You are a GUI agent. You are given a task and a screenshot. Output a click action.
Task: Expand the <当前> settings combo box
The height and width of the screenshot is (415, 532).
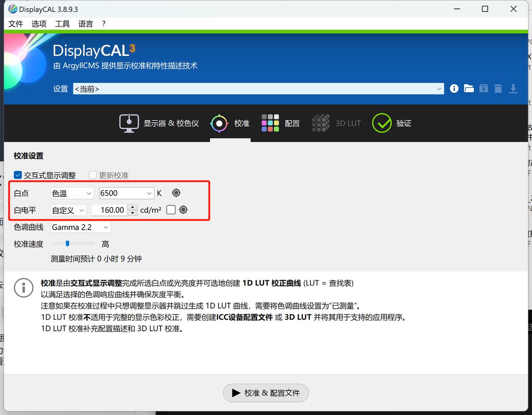click(439, 88)
